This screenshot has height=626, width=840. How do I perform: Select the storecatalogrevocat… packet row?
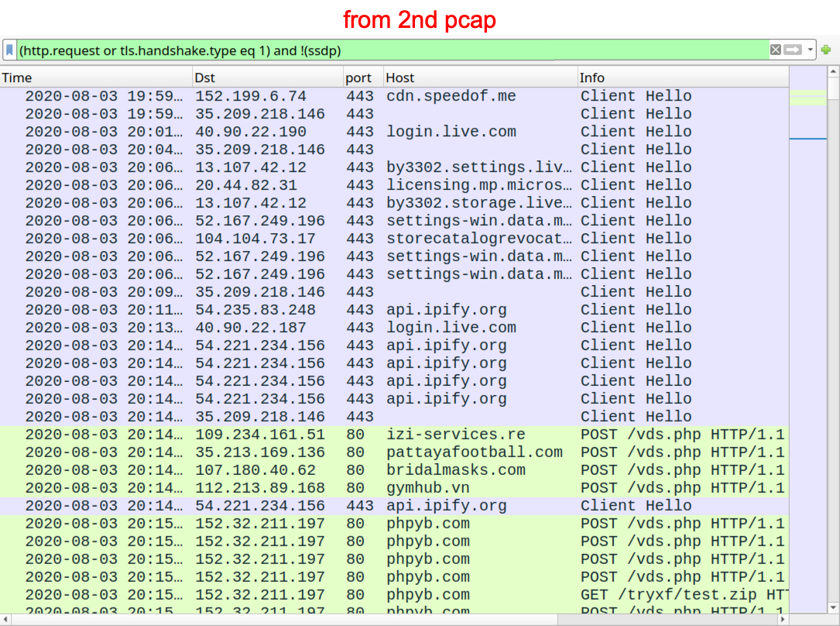394,239
